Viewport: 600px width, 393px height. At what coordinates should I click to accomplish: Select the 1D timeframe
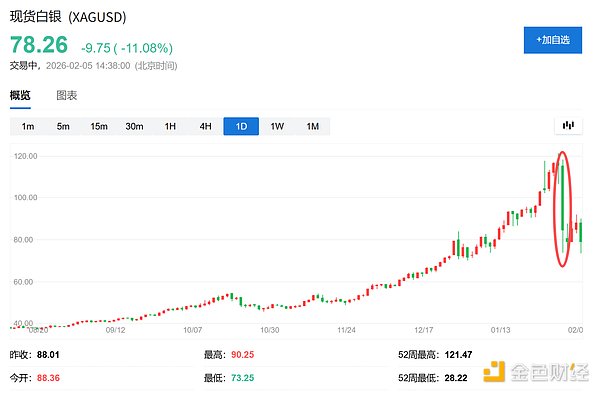[x=241, y=126]
